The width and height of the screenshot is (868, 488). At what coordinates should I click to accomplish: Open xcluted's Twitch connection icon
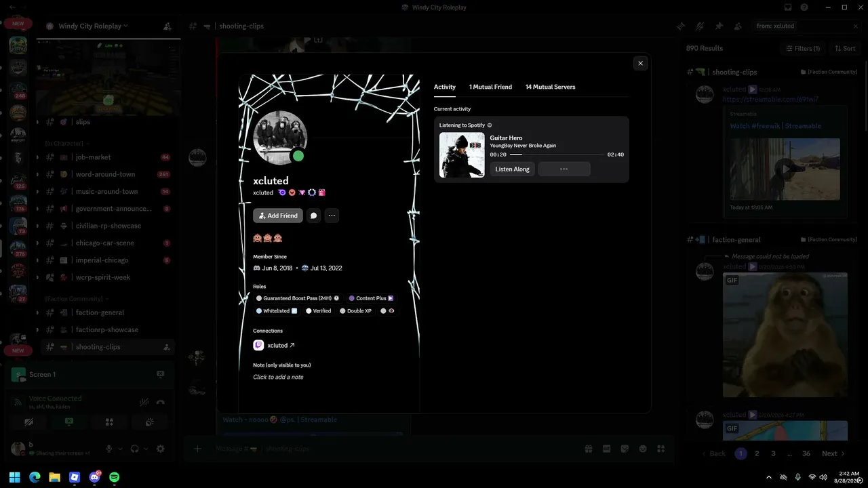point(258,345)
